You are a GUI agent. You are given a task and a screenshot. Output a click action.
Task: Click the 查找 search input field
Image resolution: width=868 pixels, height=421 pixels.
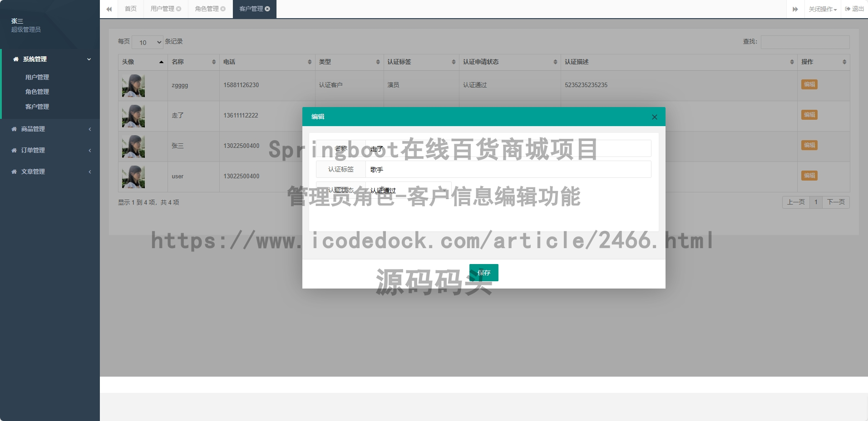coord(805,42)
